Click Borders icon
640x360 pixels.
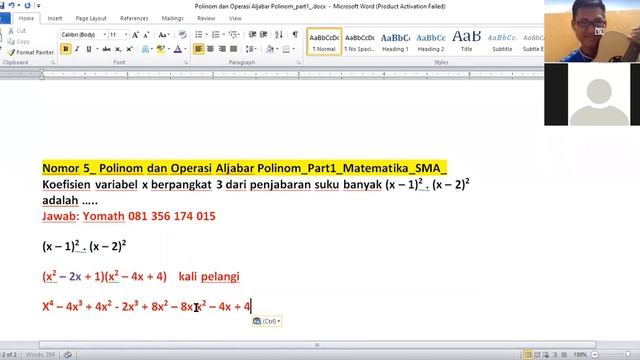(286, 49)
